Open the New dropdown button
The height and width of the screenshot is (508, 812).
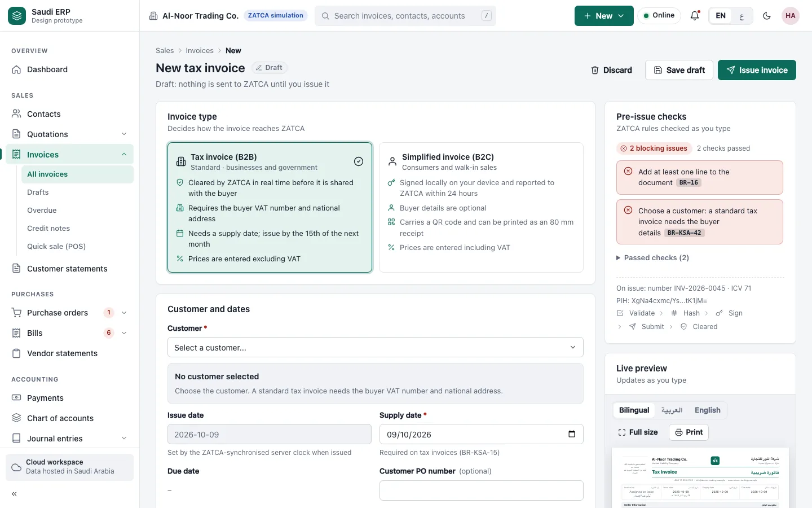[604, 16]
